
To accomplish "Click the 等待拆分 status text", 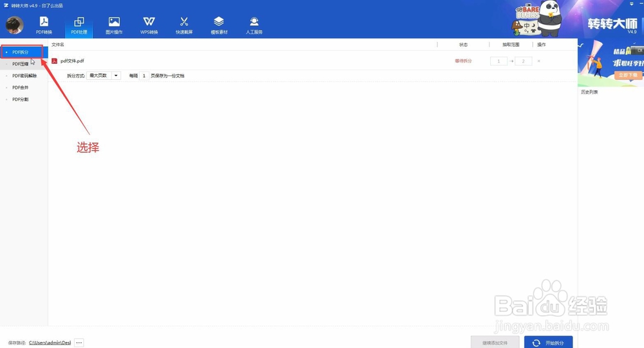I will [x=463, y=61].
